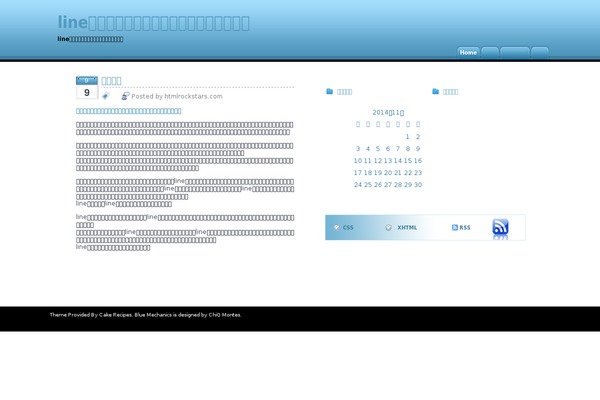Click the small RSS icon beside RSS label
The height and width of the screenshot is (400, 600).
(455, 227)
